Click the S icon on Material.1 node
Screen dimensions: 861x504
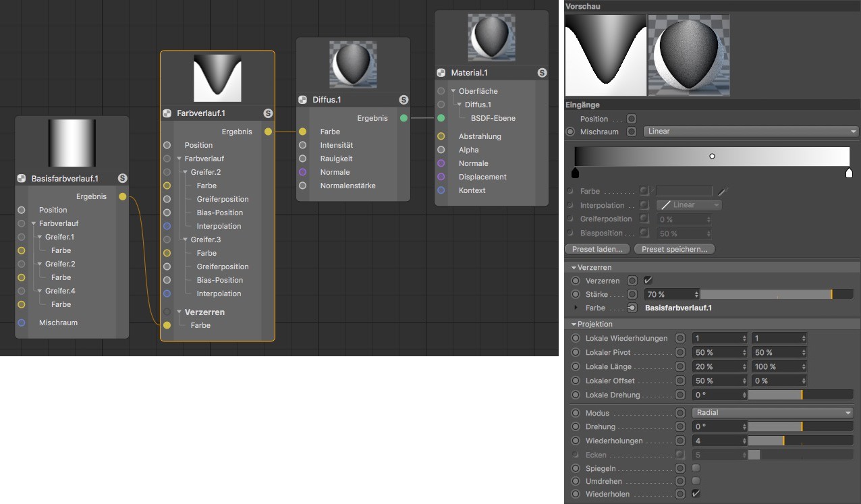point(542,73)
